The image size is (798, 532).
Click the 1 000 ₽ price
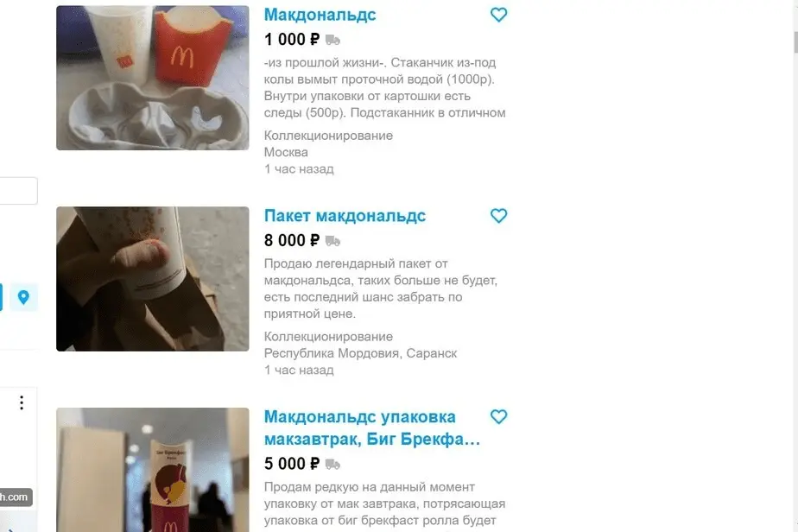[292, 40]
